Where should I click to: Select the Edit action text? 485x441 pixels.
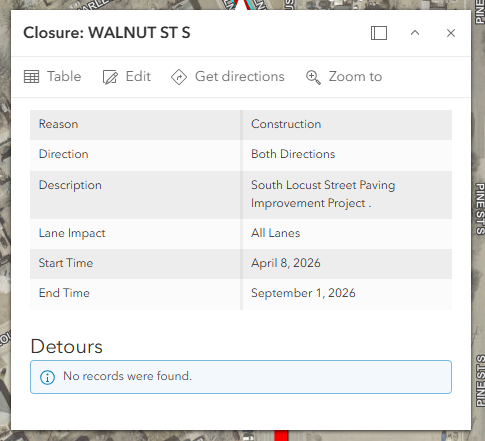[x=138, y=76]
